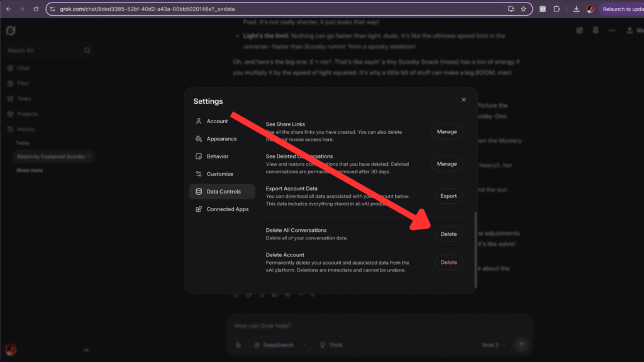This screenshot has height=362, width=644.
Task: Click the red Delete Account button
Action: [x=448, y=262]
